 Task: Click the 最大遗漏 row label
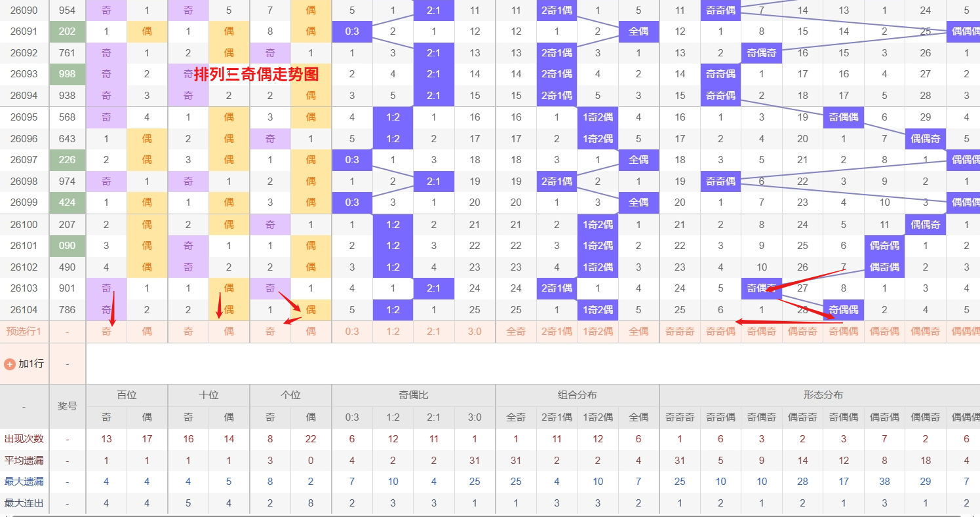pos(24,482)
